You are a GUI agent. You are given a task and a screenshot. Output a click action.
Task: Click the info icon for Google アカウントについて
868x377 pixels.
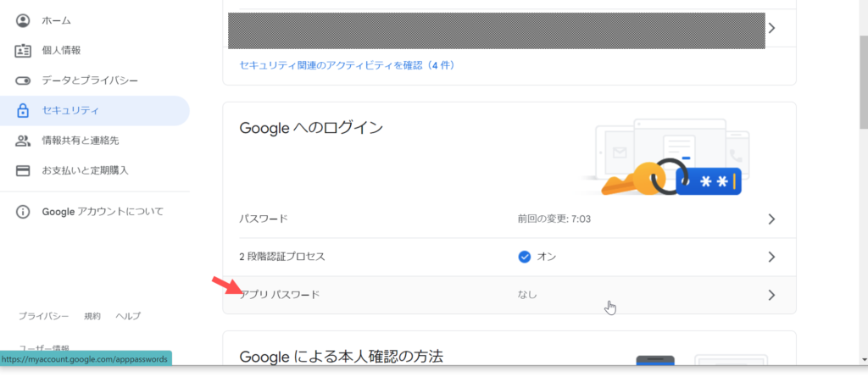click(23, 212)
